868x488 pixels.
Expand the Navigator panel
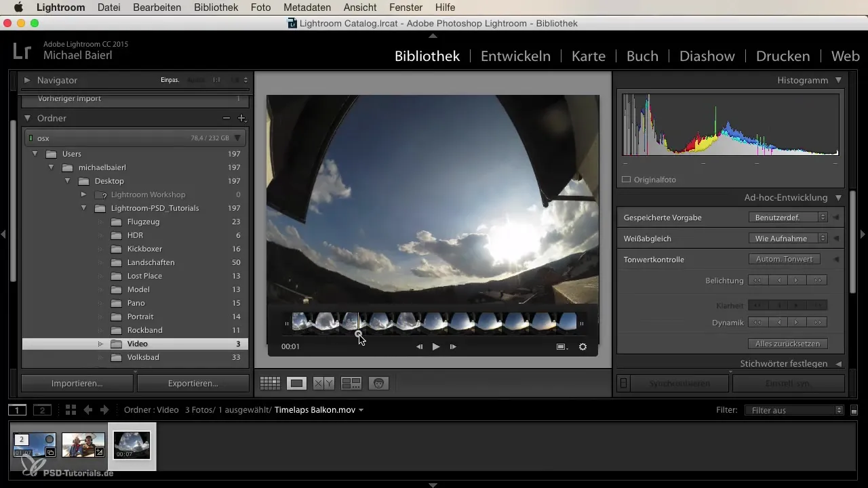[x=28, y=80]
